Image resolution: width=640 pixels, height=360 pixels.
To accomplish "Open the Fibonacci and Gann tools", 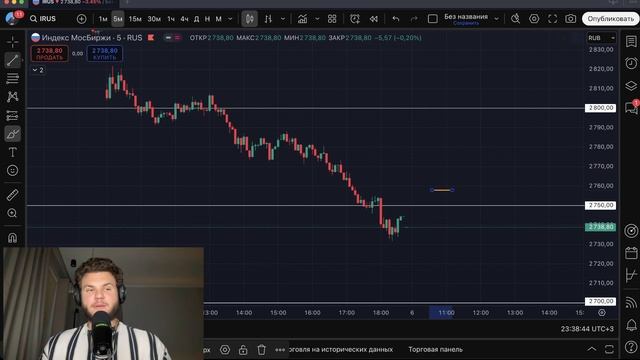I will pos(13,78).
